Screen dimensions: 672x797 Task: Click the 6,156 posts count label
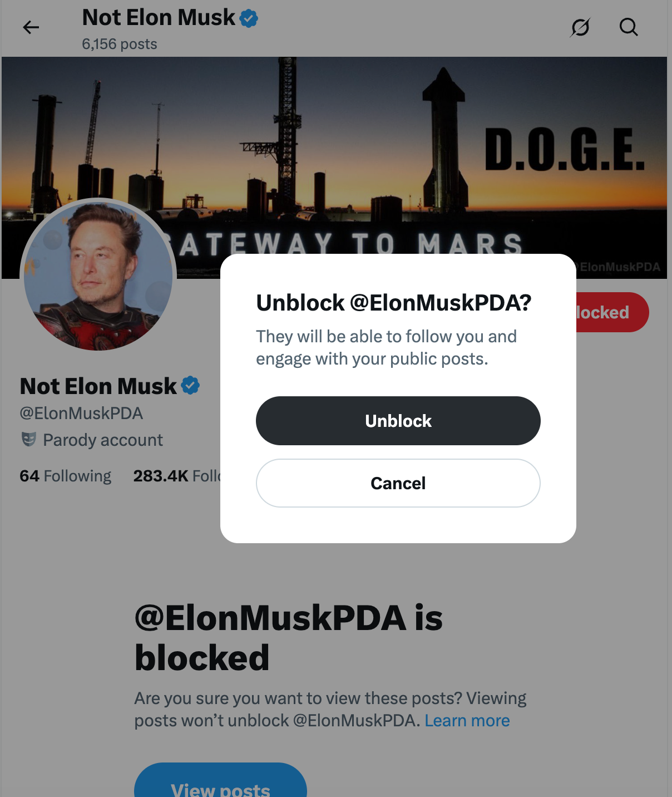coord(119,43)
